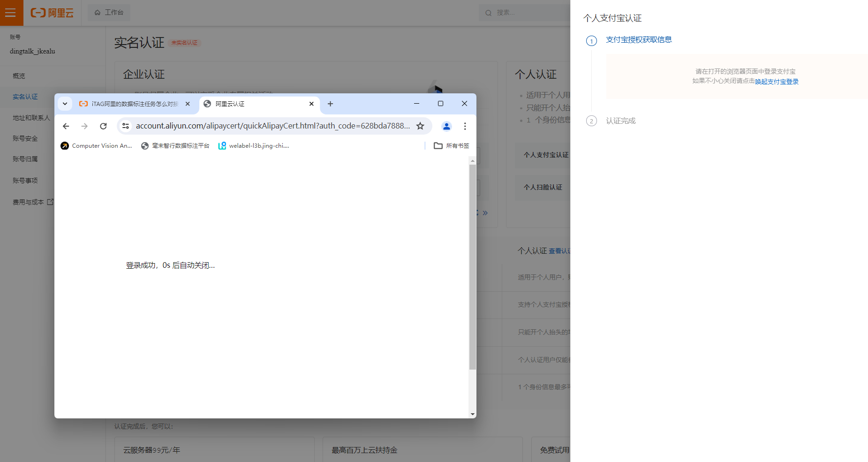Open Computer Vision An... bookmark
Viewport: 868px width, 462px height.
(x=96, y=146)
